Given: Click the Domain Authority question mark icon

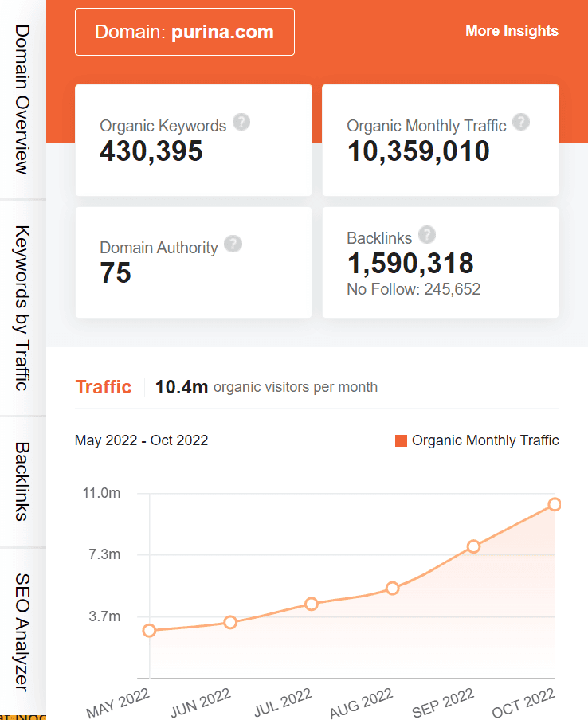Looking at the screenshot, I should [x=233, y=245].
